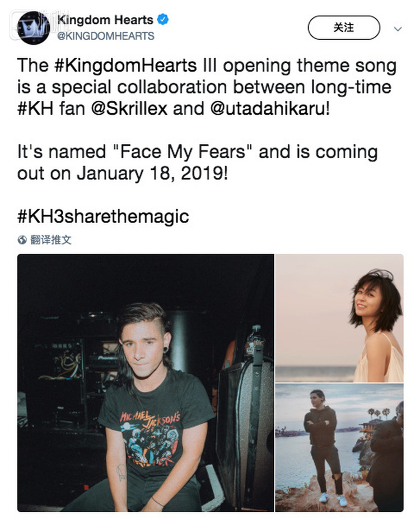Open the photo of smiling woman
The height and width of the screenshot is (519, 420).
pyautogui.click(x=339, y=318)
